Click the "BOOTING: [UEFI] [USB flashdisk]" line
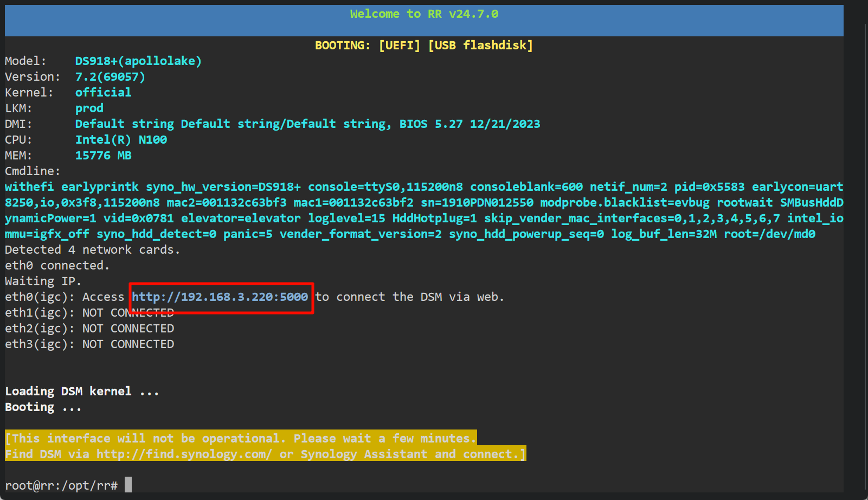 [424, 46]
